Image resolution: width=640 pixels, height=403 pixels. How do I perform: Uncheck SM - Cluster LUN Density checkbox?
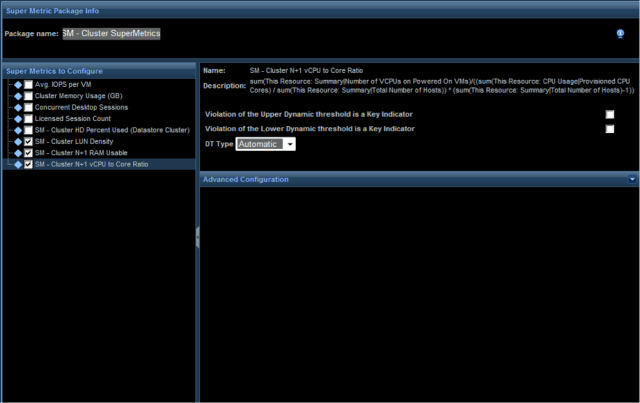click(x=28, y=141)
